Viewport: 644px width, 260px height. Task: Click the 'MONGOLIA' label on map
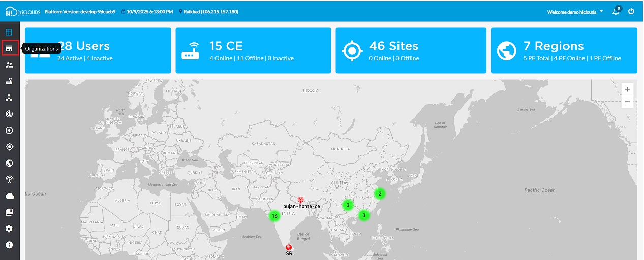(341, 149)
